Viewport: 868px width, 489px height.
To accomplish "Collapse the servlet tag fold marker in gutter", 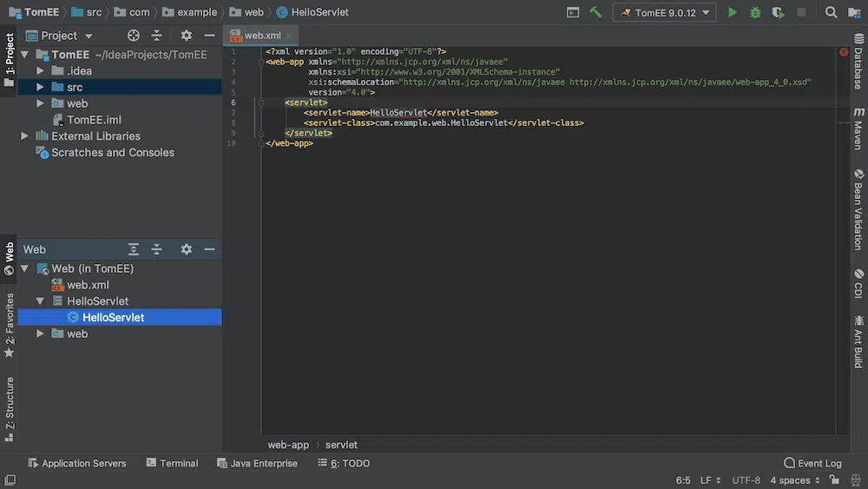I will [x=261, y=102].
